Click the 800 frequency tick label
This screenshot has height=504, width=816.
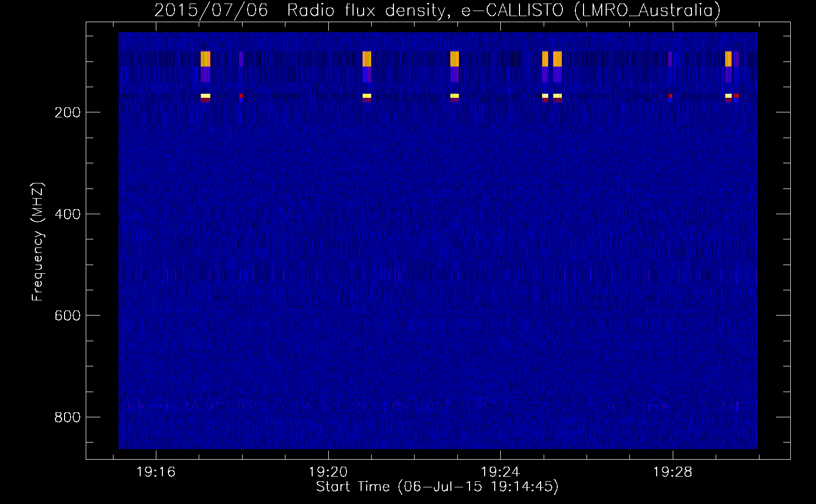point(68,417)
